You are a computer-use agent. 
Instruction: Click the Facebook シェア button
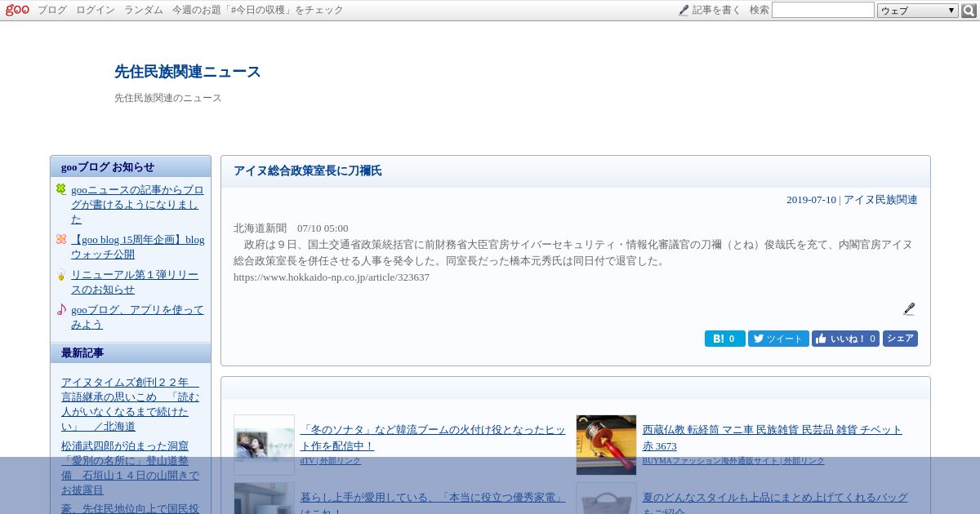pyautogui.click(x=900, y=339)
